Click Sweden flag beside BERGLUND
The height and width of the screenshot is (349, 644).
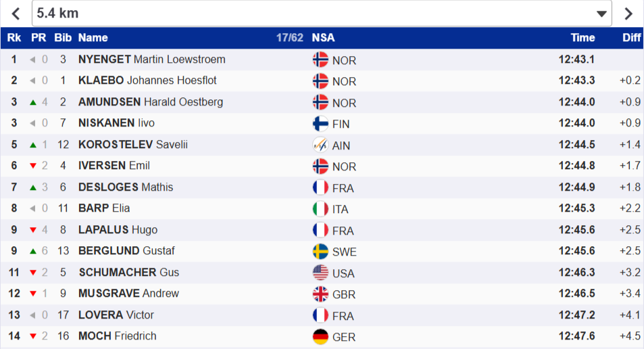click(320, 252)
